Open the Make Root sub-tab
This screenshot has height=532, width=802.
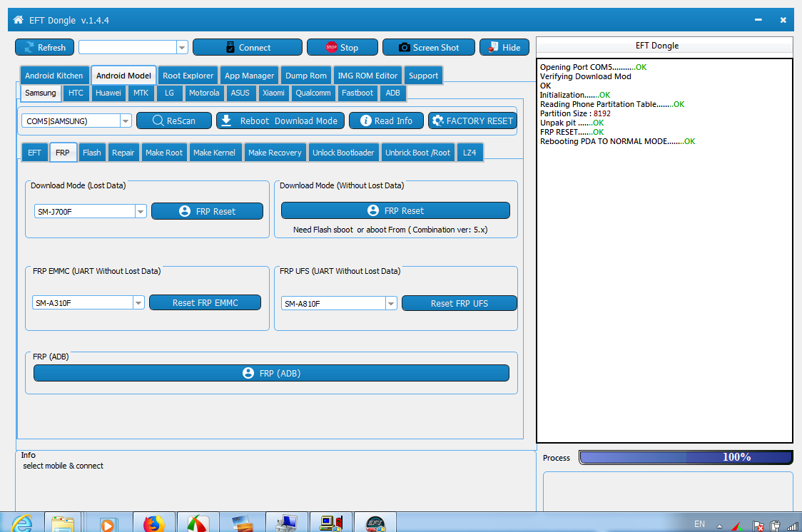click(x=164, y=153)
